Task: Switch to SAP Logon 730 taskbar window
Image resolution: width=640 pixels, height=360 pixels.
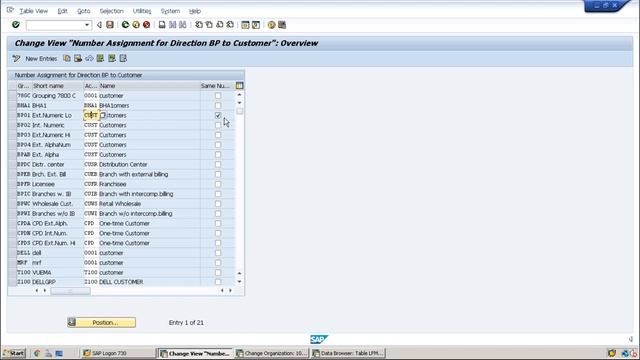Action: (118, 353)
